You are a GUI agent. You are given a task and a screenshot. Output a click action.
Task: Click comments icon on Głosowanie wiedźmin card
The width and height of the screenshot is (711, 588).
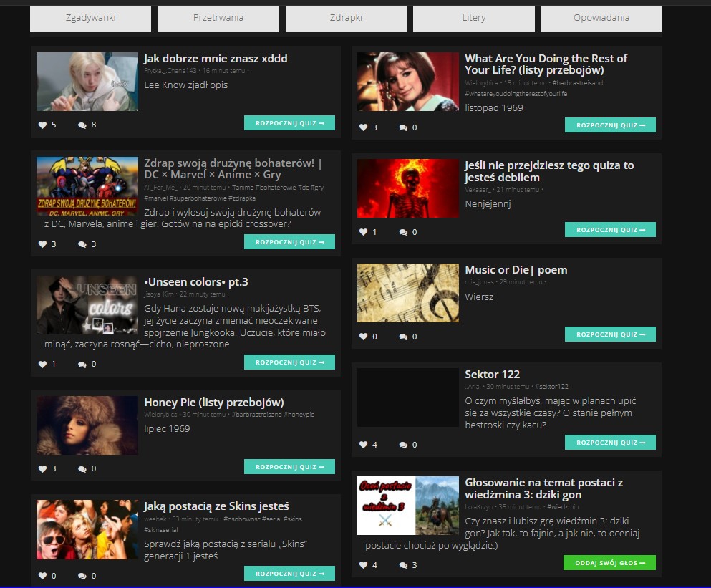click(x=403, y=565)
